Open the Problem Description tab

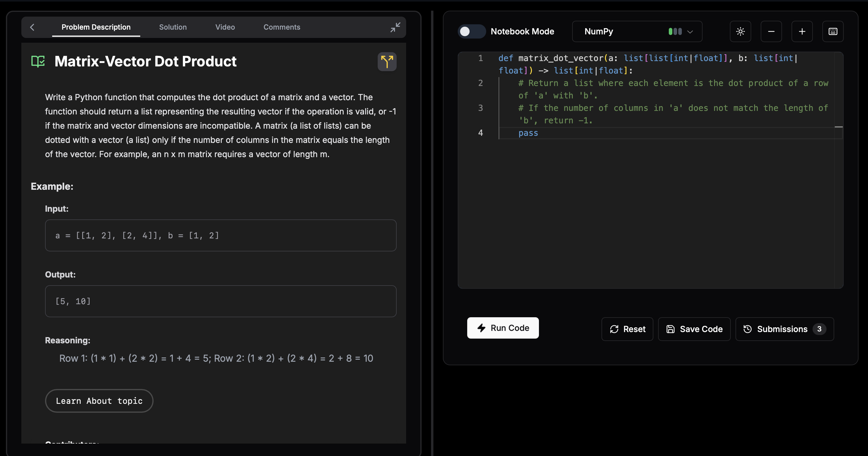tap(96, 27)
